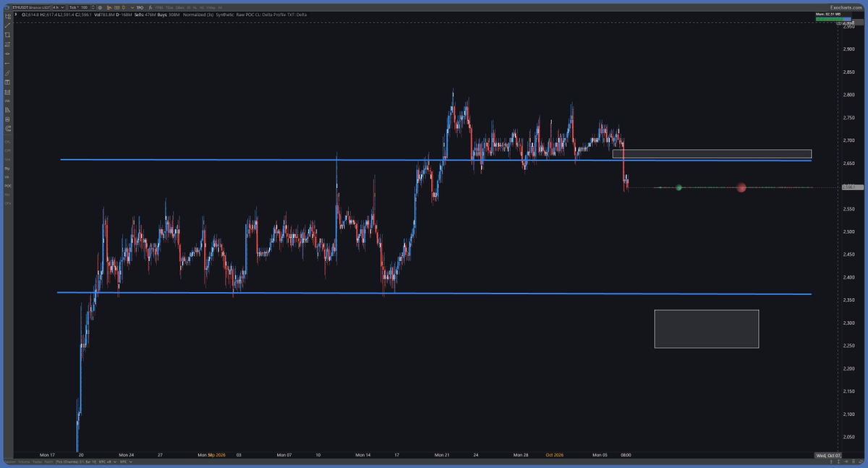The width and height of the screenshot is (868, 468).
Task: Open the 4h timeframe dropdown
Action: (59, 7)
